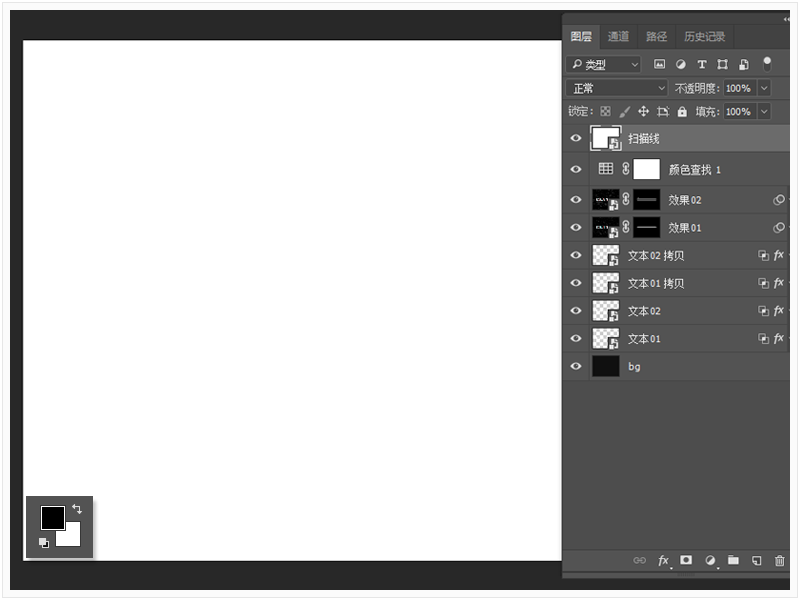This screenshot has width=800, height=600.
Task: Click mask link icon on 颜色查找 1 layer
Action: [x=626, y=168]
